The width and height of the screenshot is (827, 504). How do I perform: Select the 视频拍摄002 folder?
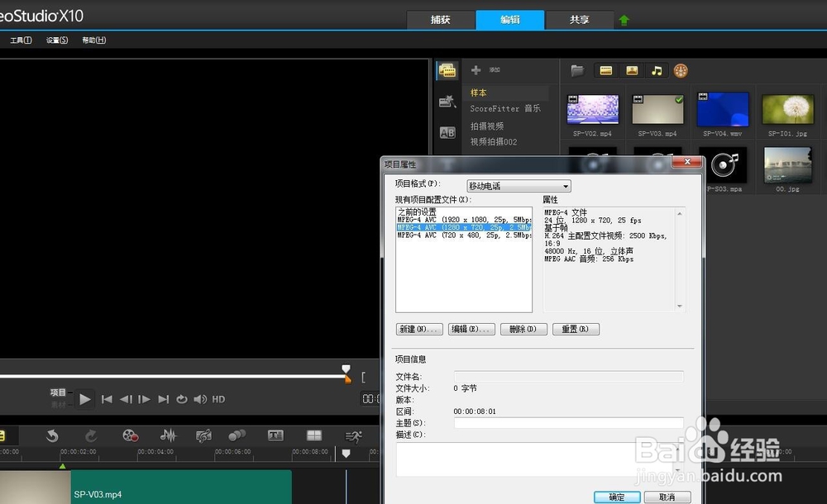tap(493, 142)
